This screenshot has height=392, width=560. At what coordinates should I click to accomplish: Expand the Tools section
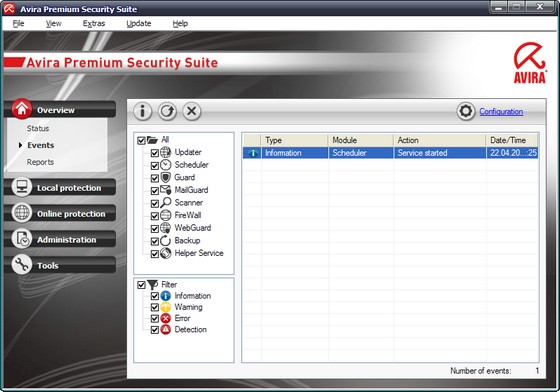click(x=60, y=265)
